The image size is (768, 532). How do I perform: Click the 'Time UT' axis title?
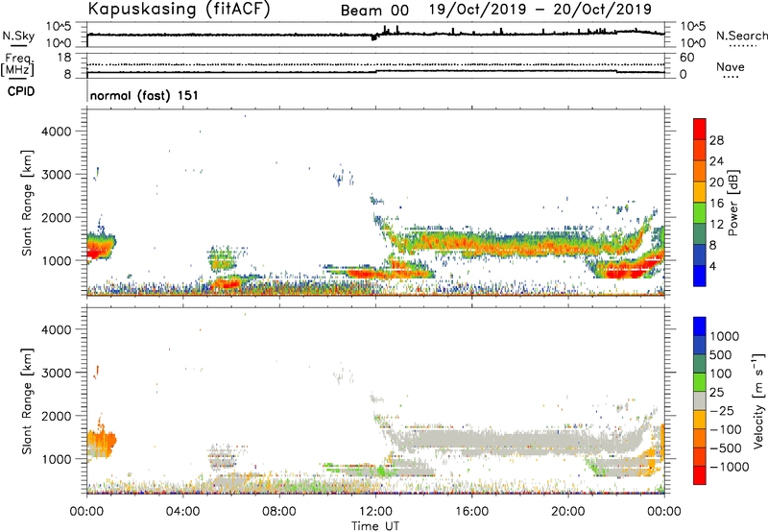375,526
